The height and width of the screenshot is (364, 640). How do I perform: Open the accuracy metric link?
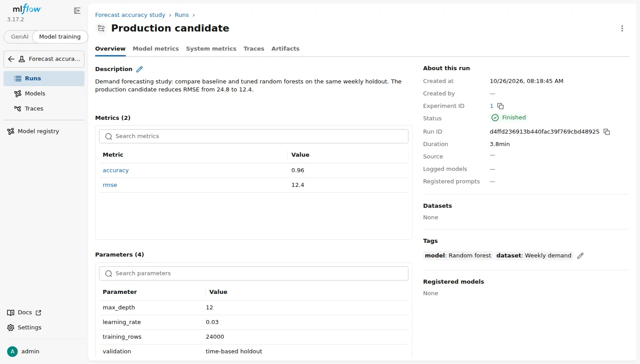116,170
